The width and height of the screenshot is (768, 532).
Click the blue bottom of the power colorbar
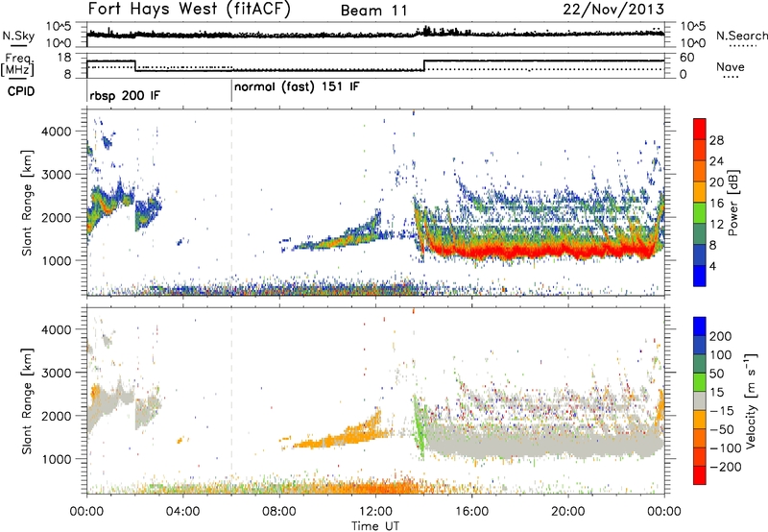(700, 276)
